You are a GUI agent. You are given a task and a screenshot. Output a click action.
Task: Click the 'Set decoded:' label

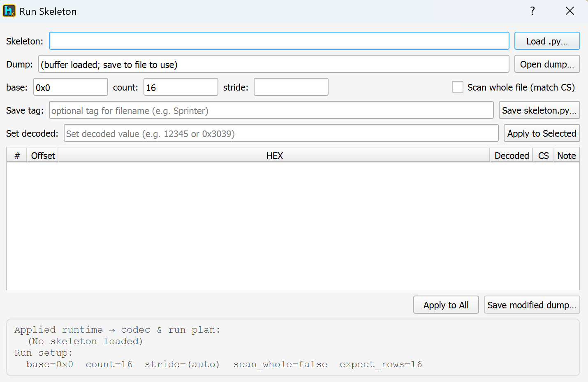click(32, 133)
